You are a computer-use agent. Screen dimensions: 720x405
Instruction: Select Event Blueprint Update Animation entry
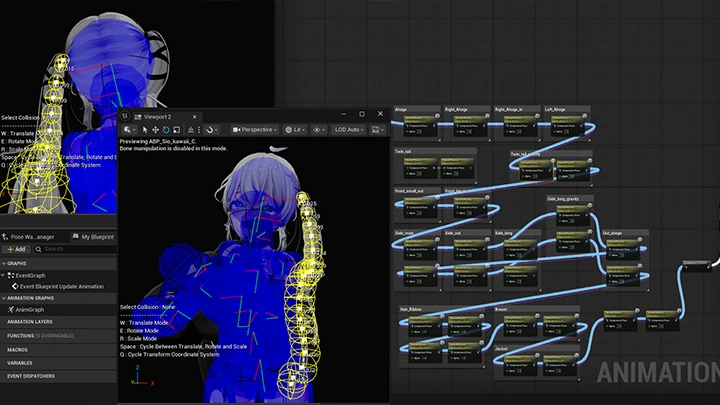[x=57, y=287]
